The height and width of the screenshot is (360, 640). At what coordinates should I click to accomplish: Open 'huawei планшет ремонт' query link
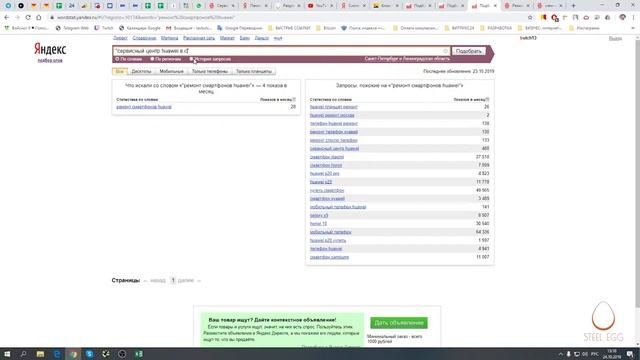point(333,107)
